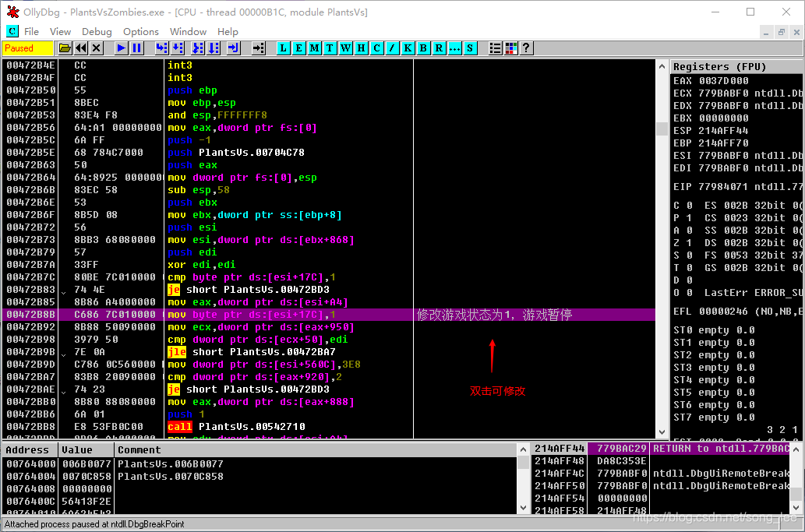Viewport: 805px width, 532px height.
Task: Click stack pane scrollbar up arrow
Action: (x=796, y=449)
